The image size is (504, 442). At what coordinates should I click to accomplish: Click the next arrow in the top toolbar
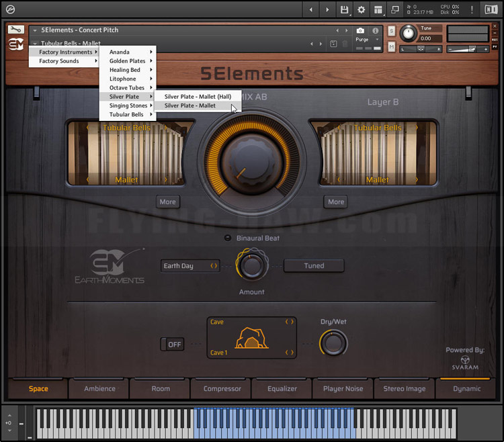pos(327,9)
